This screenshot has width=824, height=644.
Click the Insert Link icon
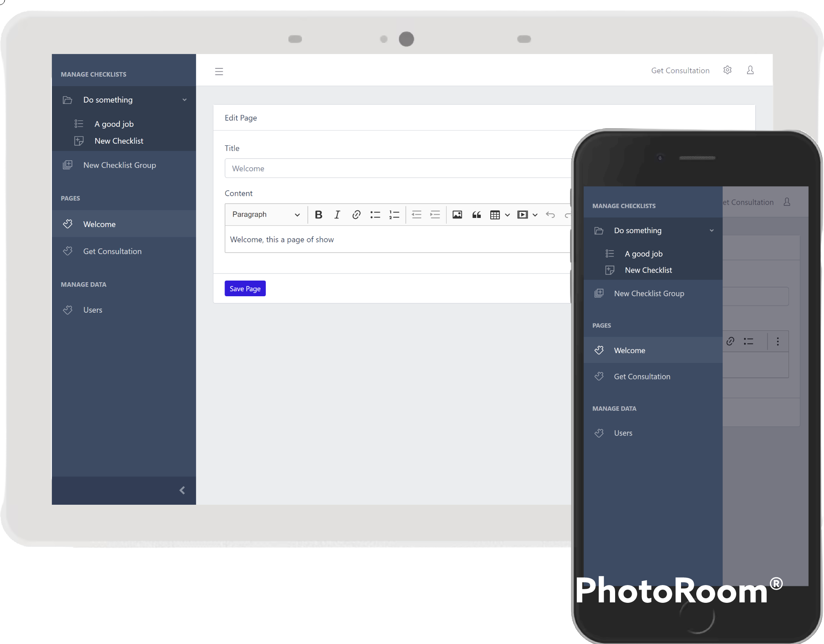pos(356,214)
